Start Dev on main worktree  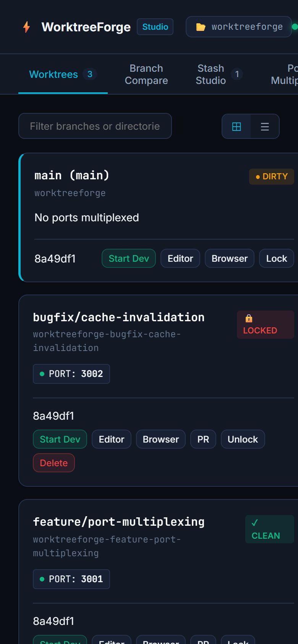(129, 258)
